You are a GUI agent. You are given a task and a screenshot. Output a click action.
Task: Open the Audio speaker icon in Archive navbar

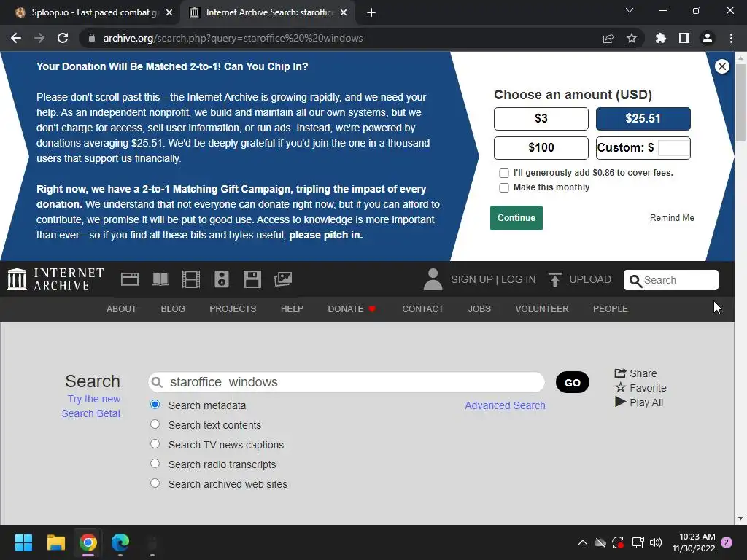click(222, 279)
